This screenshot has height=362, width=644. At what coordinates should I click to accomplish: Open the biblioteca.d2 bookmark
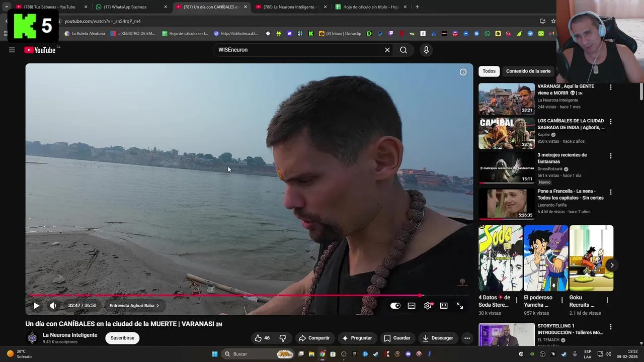(x=236, y=34)
